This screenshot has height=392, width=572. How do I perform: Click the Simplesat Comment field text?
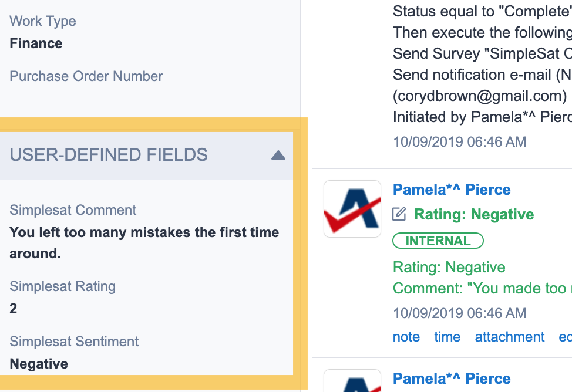tap(144, 243)
